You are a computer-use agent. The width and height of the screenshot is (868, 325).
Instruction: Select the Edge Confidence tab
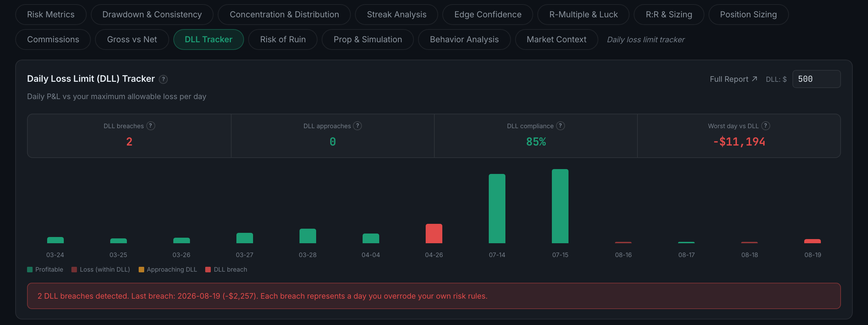coord(488,15)
